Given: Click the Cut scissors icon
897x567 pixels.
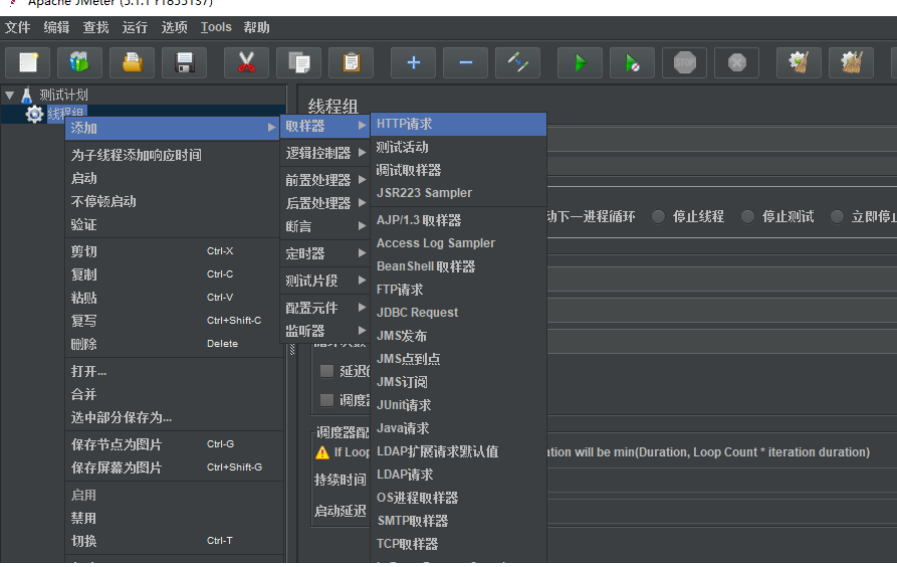Looking at the screenshot, I should click(x=246, y=62).
